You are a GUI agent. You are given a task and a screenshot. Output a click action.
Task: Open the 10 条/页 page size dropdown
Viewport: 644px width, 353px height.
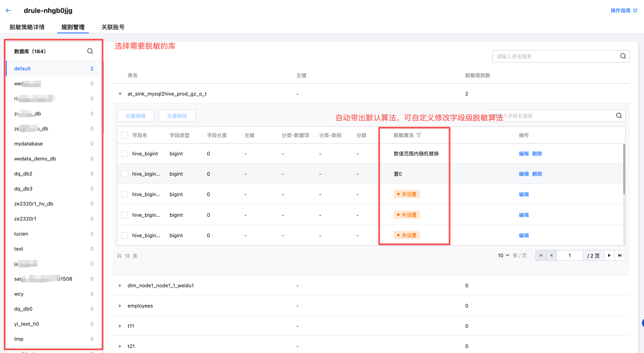pyautogui.click(x=503, y=255)
